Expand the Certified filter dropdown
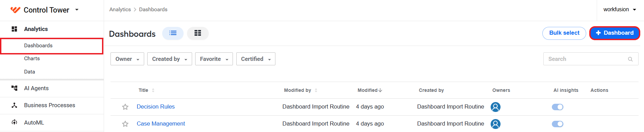The height and width of the screenshot is (132, 644). 256,59
